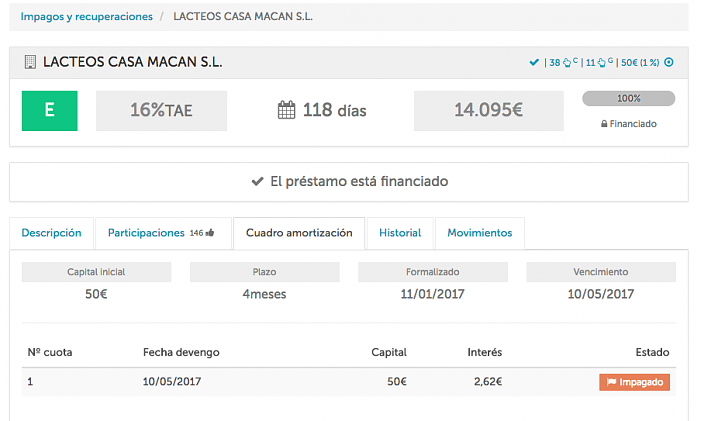This screenshot has height=421, width=725.
Task: Click the orange Impagado status button
Action: click(634, 382)
